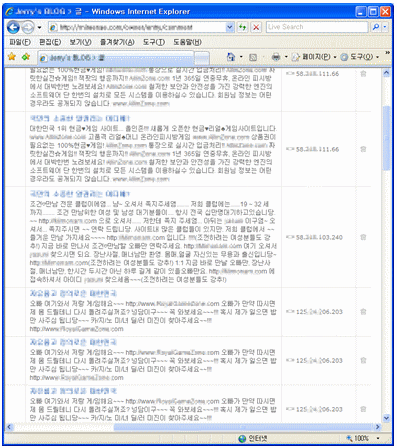Show more command bar items with » chevron

click(x=387, y=53)
